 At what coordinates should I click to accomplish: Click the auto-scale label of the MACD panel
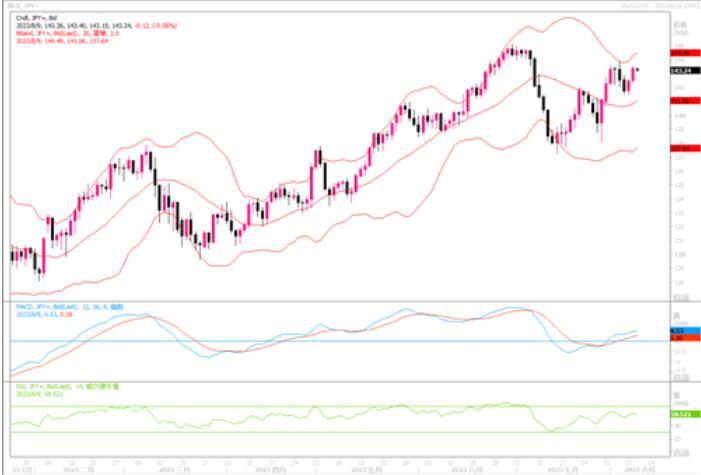pos(681,376)
